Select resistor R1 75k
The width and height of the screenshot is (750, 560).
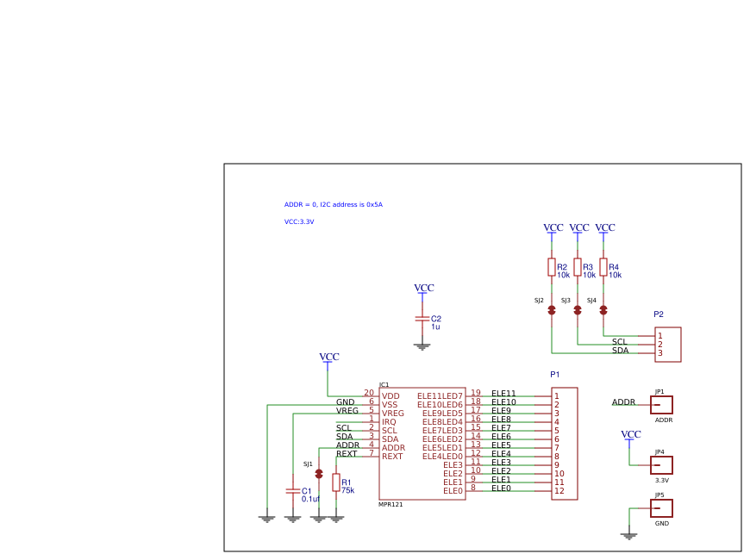tap(334, 482)
